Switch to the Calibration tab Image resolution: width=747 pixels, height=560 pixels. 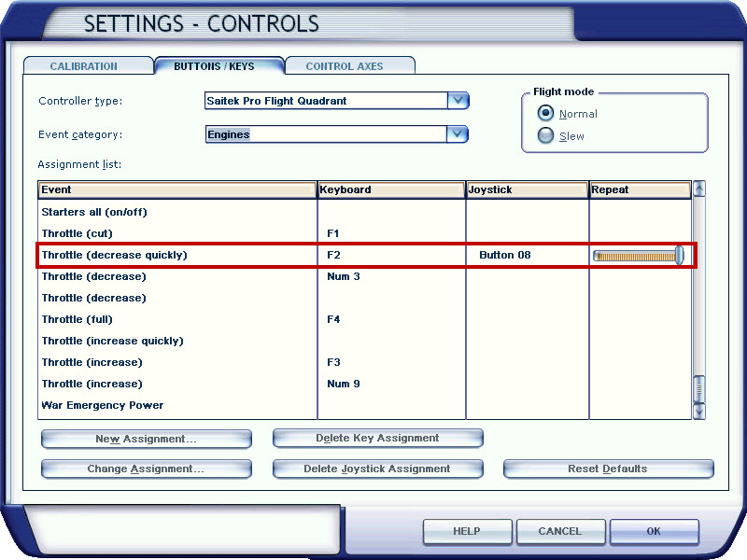84,66
